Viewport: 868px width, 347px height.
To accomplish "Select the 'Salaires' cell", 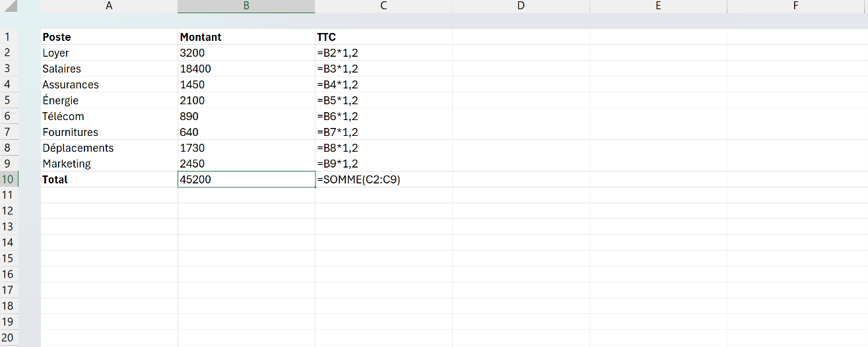I will pos(109,69).
